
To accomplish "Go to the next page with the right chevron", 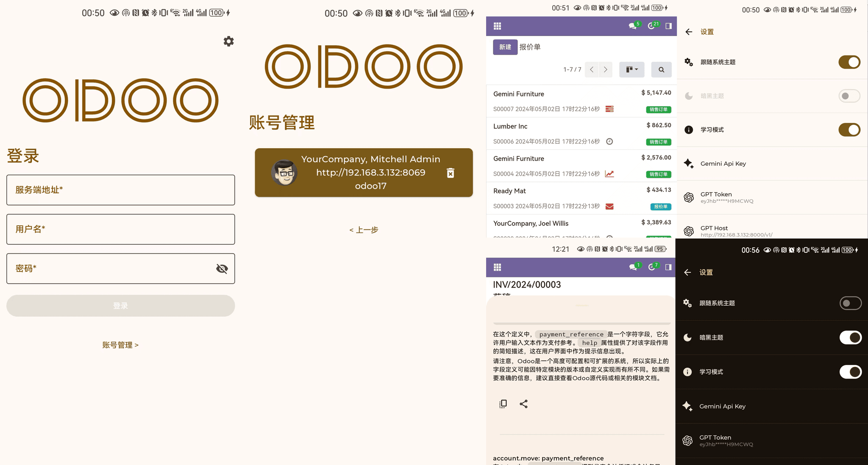I will 605,69.
